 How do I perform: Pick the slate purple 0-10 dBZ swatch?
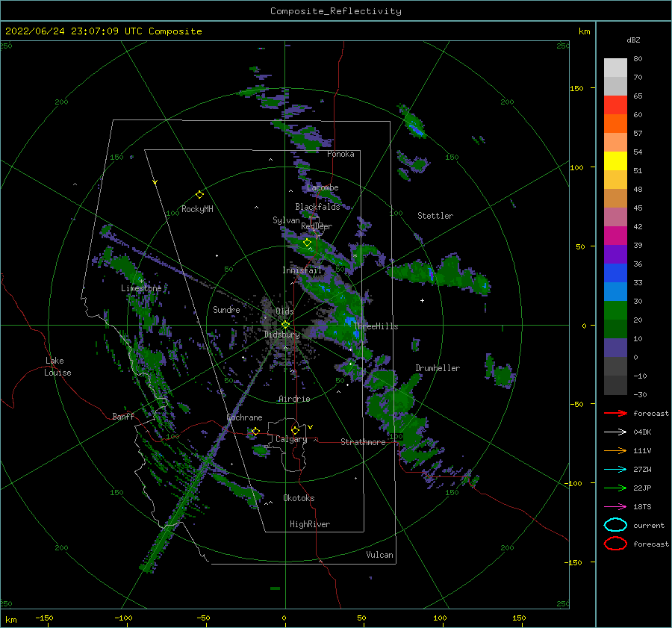point(615,348)
